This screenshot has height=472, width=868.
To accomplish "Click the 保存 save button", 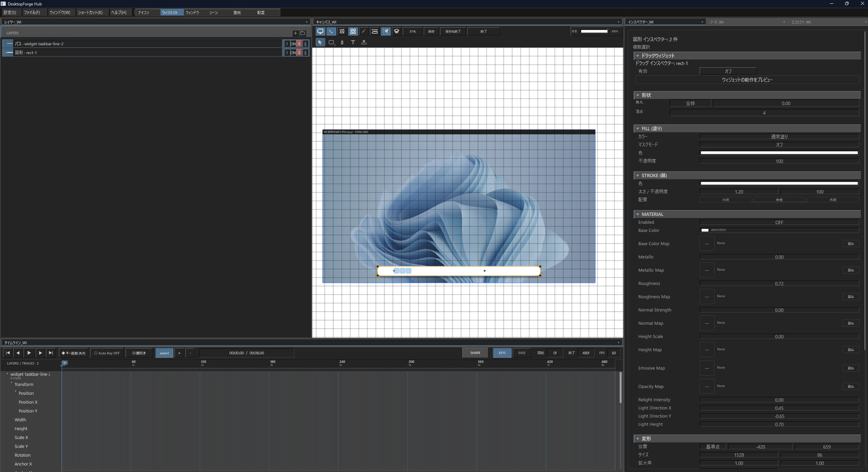I will coord(431,31).
